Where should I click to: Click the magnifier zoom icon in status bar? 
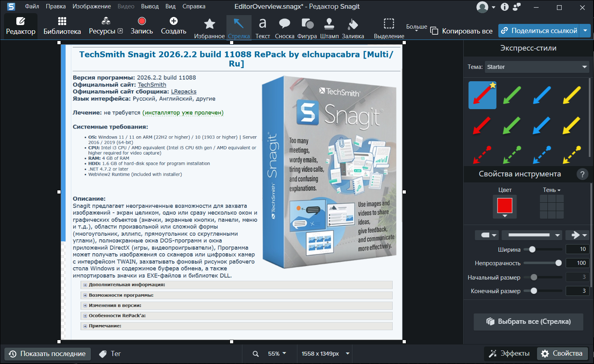click(x=256, y=354)
